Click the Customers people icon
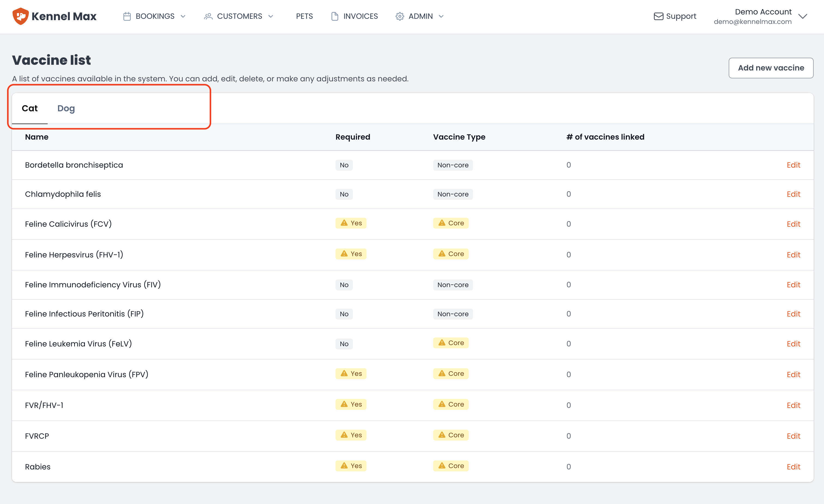Viewport: 824px width, 504px height. (208, 16)
